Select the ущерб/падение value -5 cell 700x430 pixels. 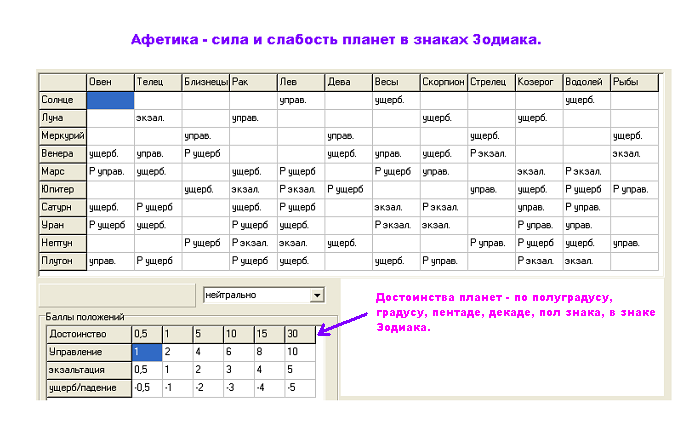click(299, 388)
